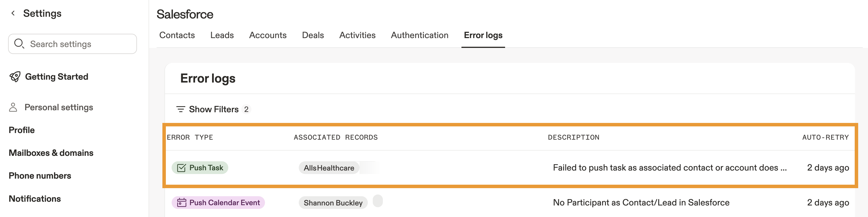Click the Push Calendar Event calendar icon
Screen dimensions: 868x217
(x=182, y=203)
